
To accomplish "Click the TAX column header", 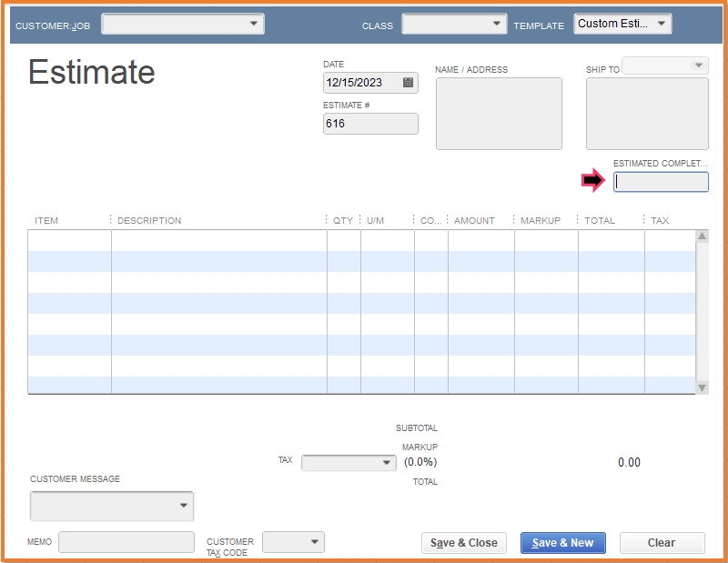I will [660, 220].
